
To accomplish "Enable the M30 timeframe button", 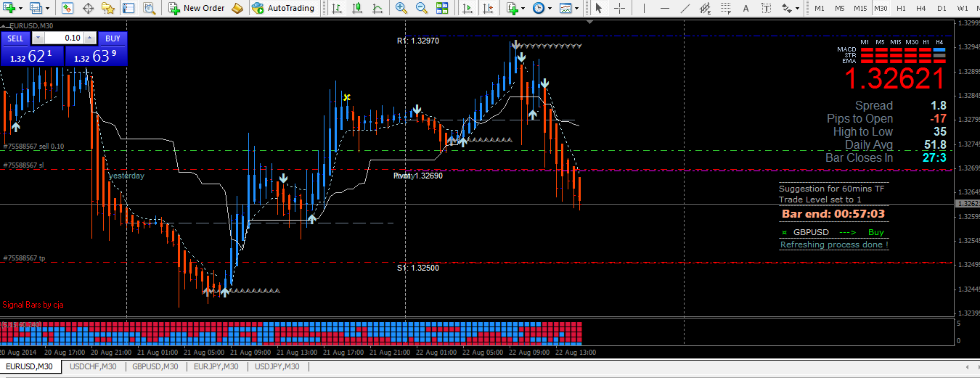I will pyautogui.click(x=881, y=8).
